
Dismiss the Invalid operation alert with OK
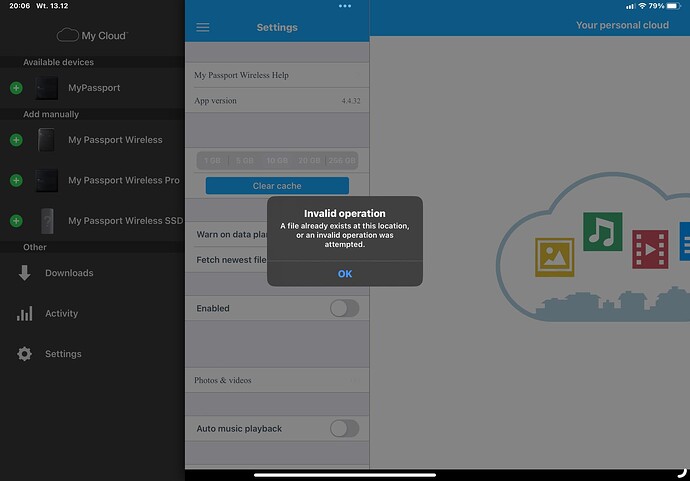345,274
